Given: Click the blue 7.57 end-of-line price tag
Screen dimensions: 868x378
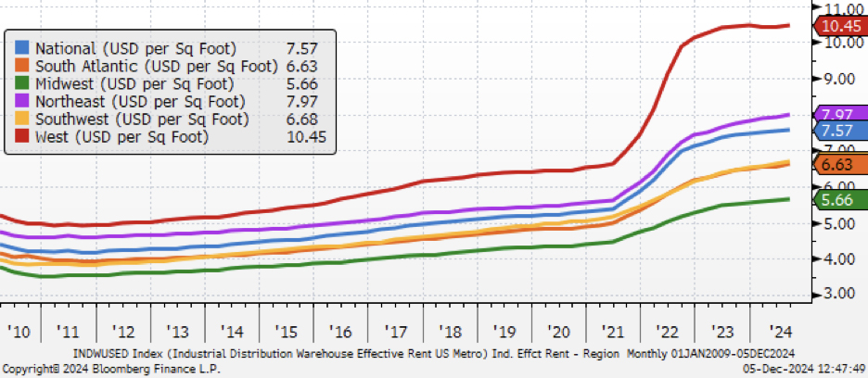Looking at the screenshot, I should click(841, 130).
